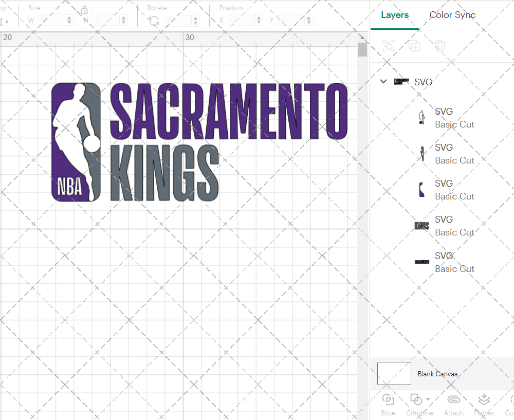Click the Delete layer trash icon

[x=440, y=46]
